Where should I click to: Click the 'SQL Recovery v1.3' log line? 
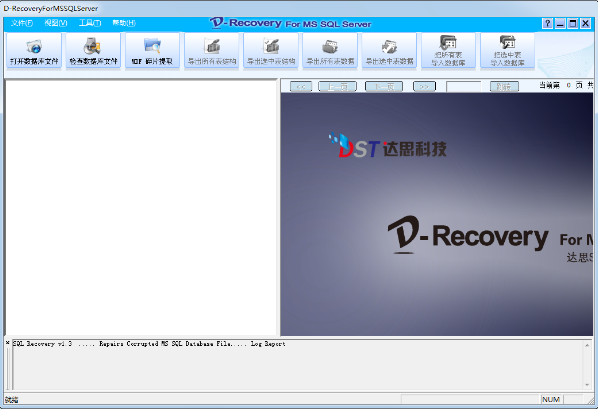click(149, 344)
